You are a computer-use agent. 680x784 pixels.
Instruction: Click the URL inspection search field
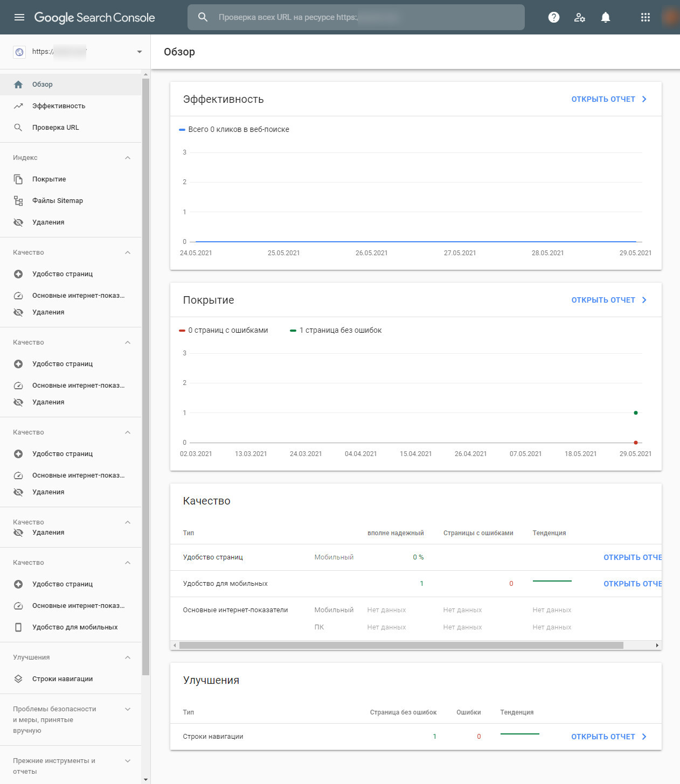point(356,17)
